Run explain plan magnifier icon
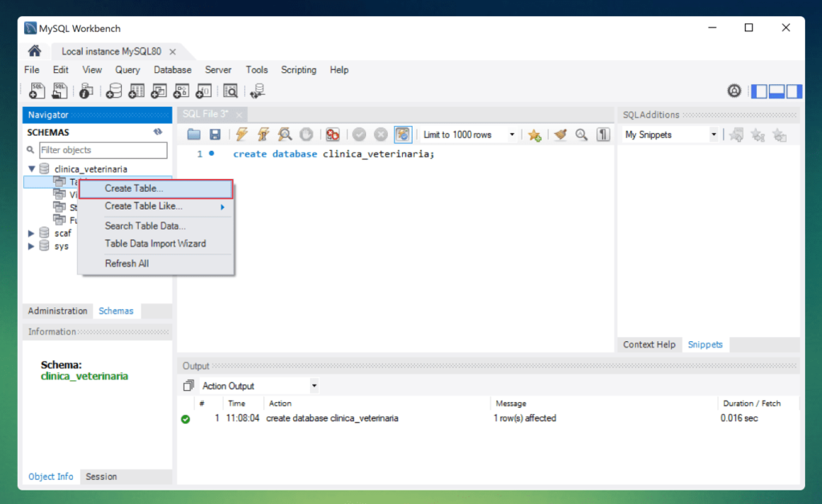The height and width of the screenshot is (504, 822). [x=285, y=135]
